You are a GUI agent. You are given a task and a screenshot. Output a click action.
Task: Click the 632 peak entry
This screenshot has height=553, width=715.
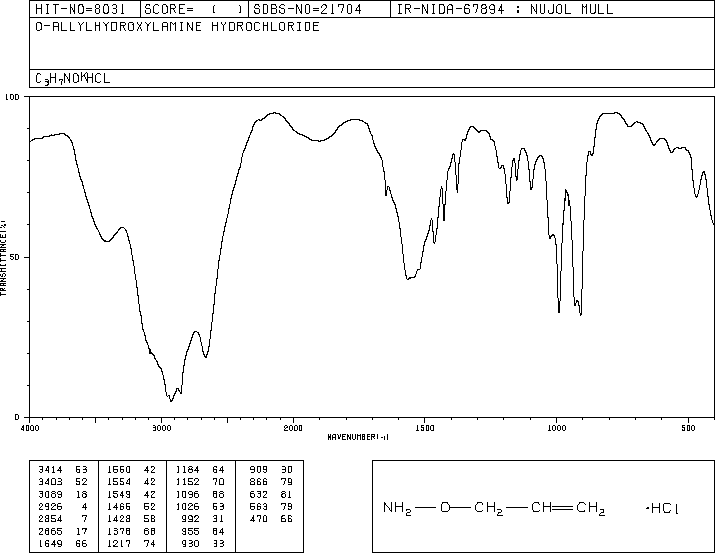[271, 495]
